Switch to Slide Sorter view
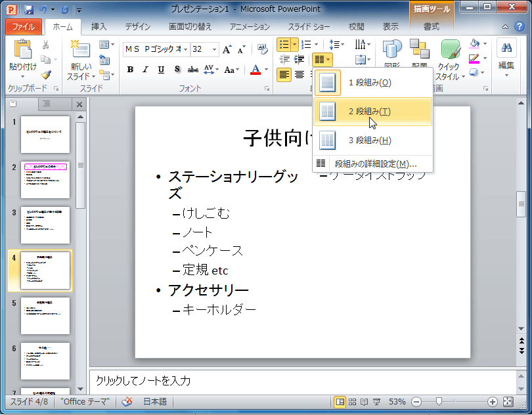The image size is (532, 415). (352, 402)
